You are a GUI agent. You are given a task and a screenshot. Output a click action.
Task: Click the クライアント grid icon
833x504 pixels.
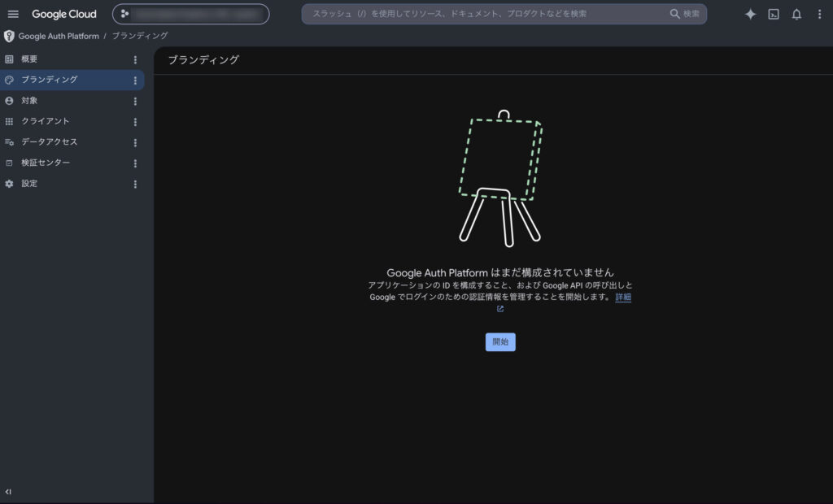(9, 122)
